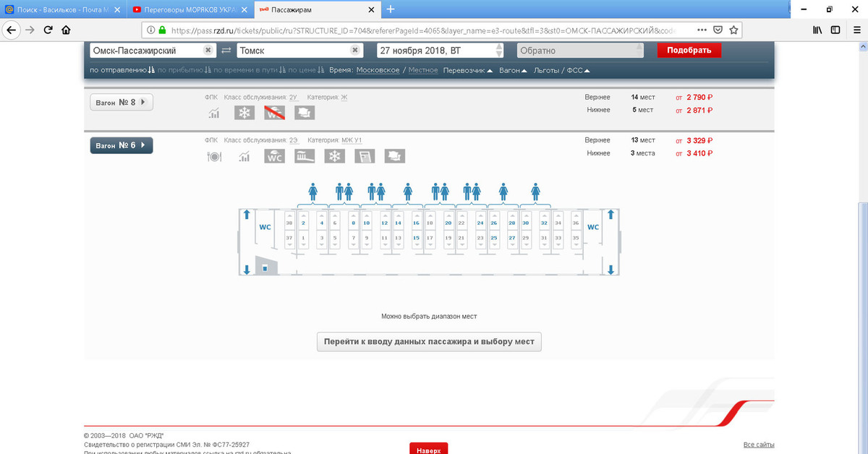Expand the Льготы / ФСС filter
The width and height of the screenshot is (868, 454).
(561, 70)
